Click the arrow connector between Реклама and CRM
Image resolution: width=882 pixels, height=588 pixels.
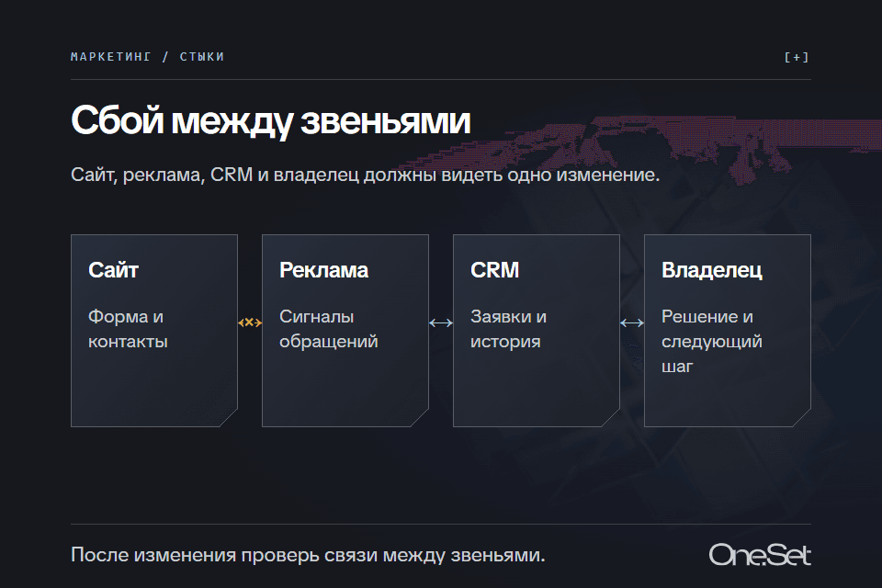pos(441,322)
